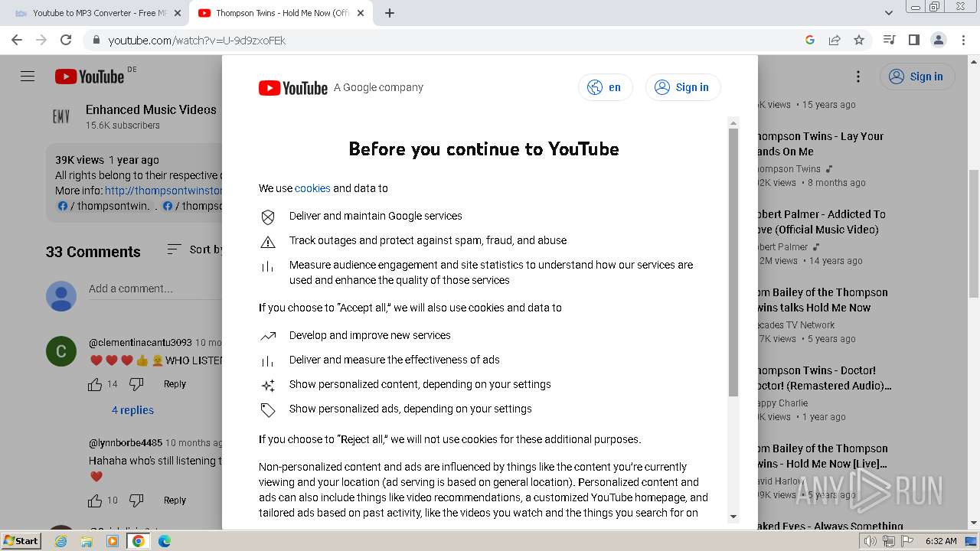Go back in browser history
Image resolution: width=980 pixels, height=551 pixels.
point(17,40)
